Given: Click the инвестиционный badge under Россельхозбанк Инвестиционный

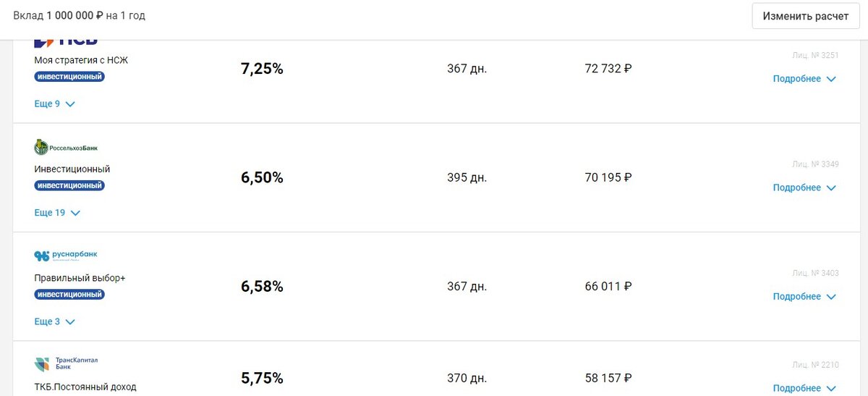Looking at the screenshot, I should tap(69, 185).
